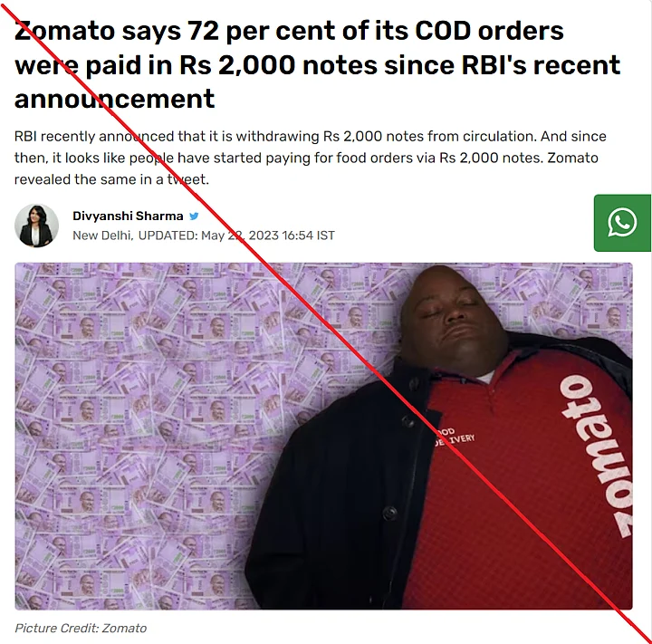Click the New Delhi dateline text
Screen dimensions: 652x644
[102, 235]
